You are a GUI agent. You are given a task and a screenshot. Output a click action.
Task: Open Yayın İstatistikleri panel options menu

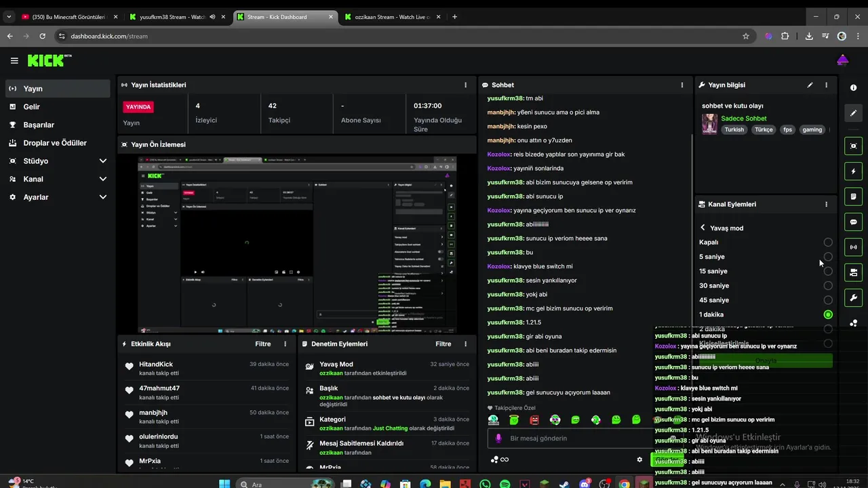point(465,85)
